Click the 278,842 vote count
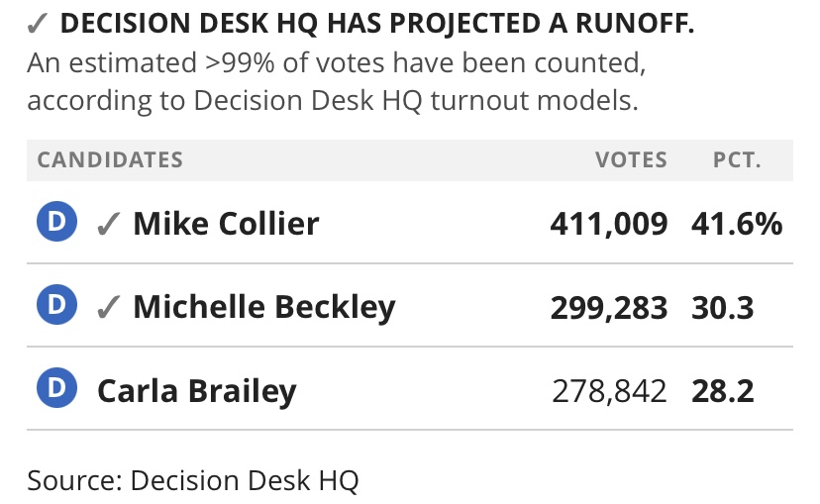820x504 pixels. [x=608, y=391]
